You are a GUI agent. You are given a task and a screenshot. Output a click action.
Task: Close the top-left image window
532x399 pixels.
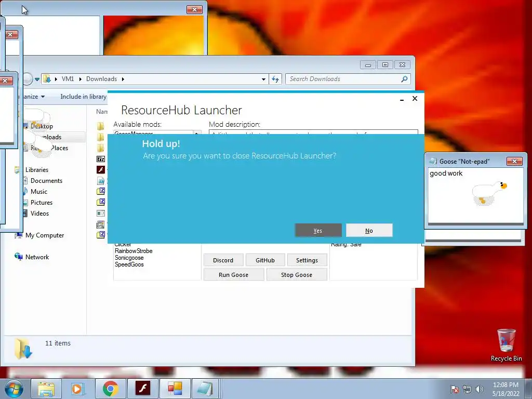pyautogui.click(x=194, y=9)
